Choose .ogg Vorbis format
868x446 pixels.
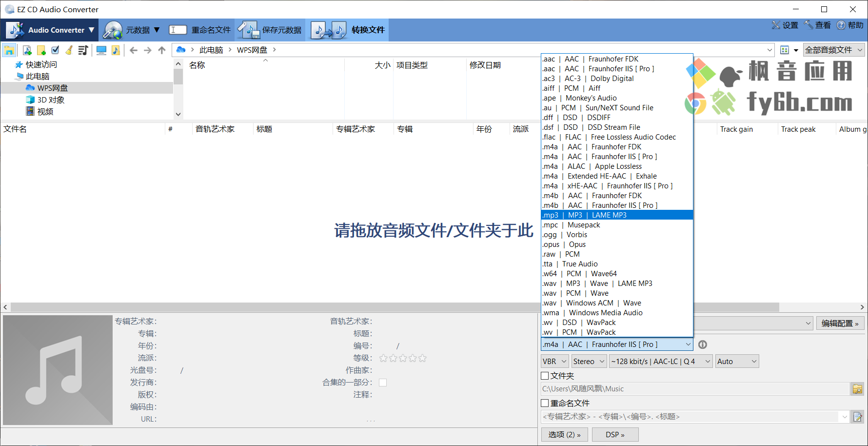pos(617,235)
